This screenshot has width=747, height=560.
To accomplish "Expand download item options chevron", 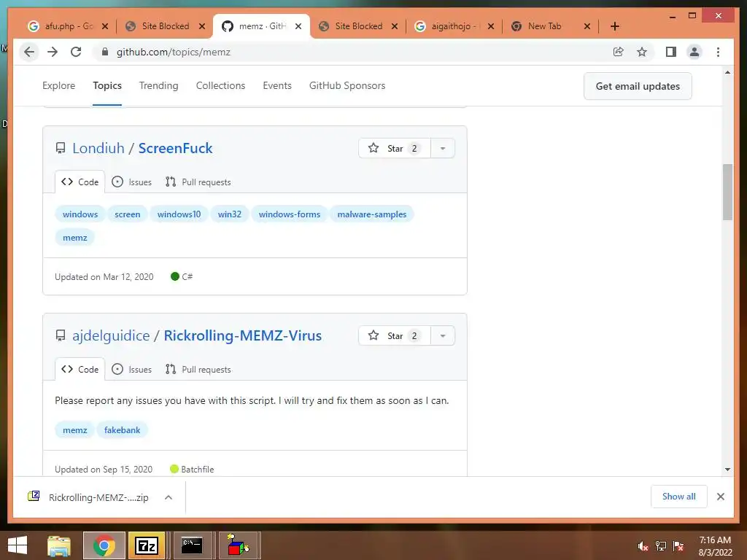I will tap(169, 497).
